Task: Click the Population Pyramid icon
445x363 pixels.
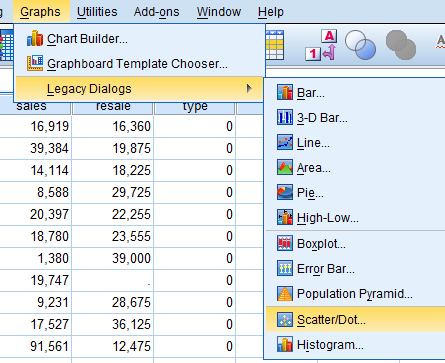Action: (x=285, y=294)
